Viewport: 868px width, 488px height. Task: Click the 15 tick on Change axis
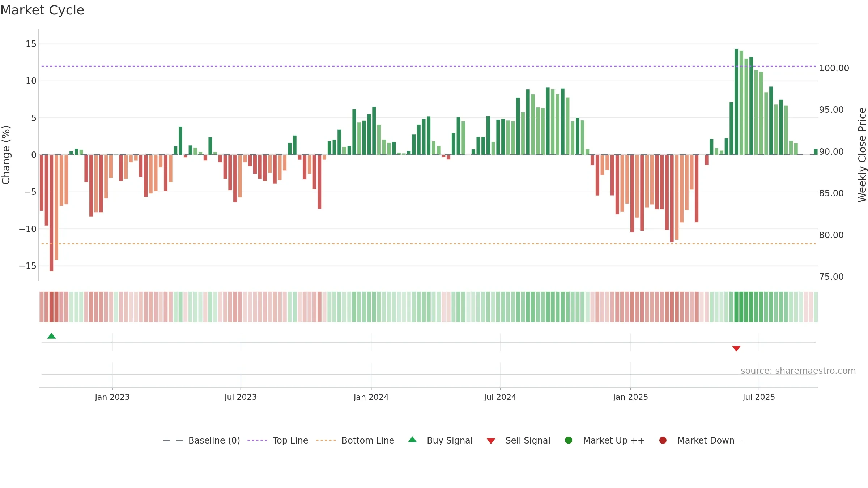[x=31, y=44]
